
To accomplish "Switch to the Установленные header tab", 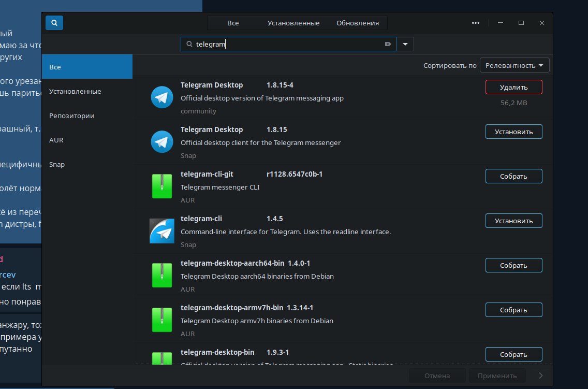I will [293, 23].
